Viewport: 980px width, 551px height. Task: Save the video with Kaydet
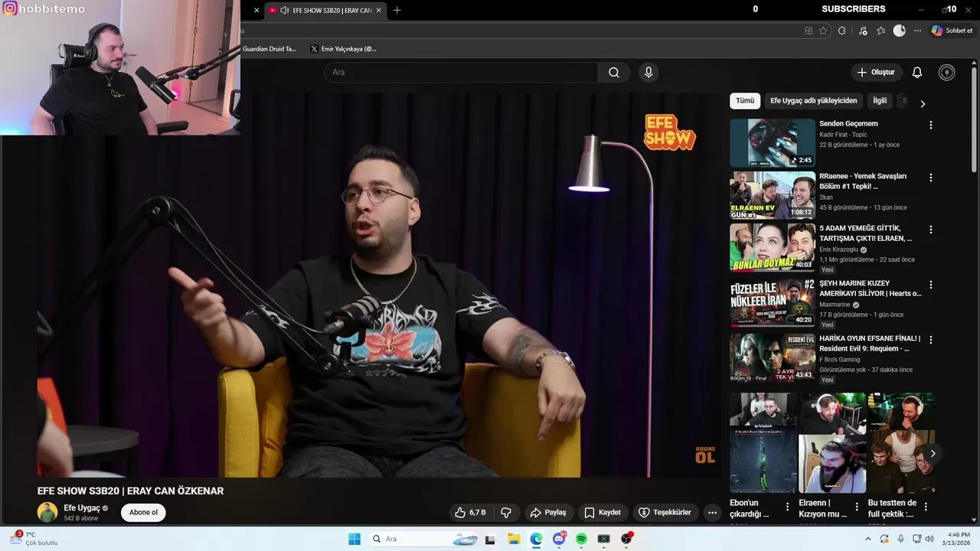602,512
